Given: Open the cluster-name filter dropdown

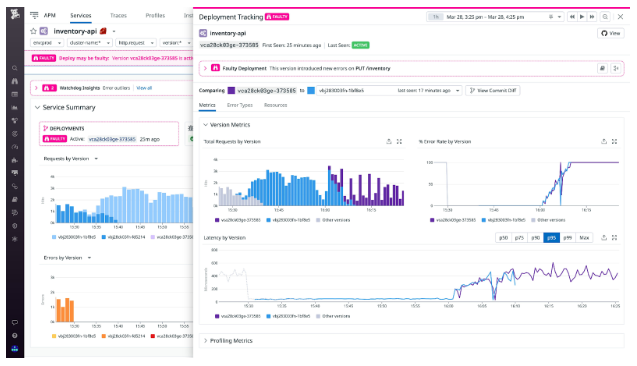Looking at the screenshot, I should coord(89,43).
